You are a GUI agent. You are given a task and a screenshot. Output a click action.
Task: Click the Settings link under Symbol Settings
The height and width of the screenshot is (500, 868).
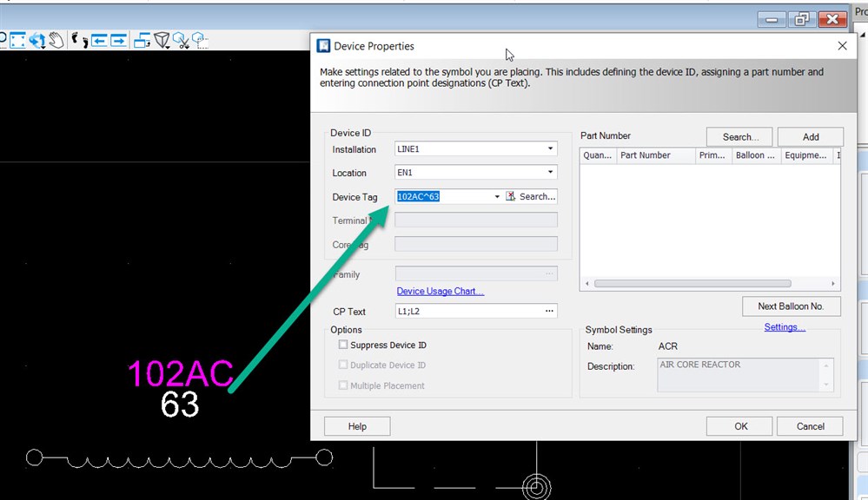784,326
